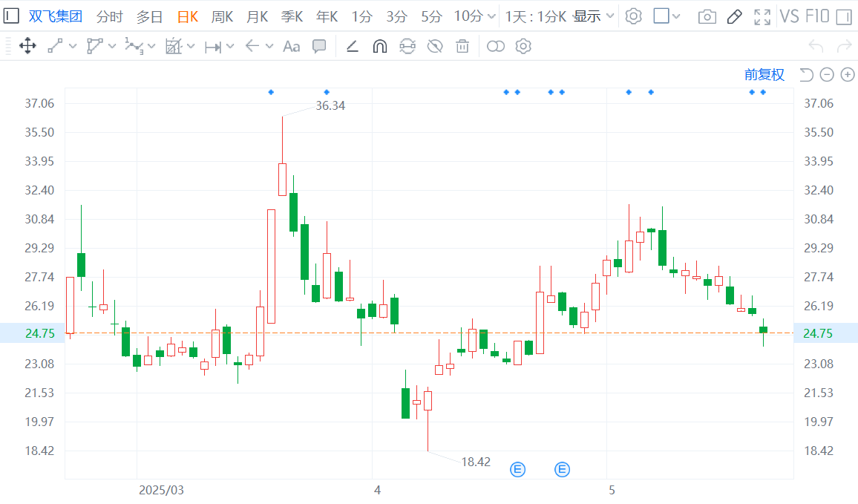Click the green 24.75 label on left axis
Screen dimensions: 858x504
pos(40,333)
